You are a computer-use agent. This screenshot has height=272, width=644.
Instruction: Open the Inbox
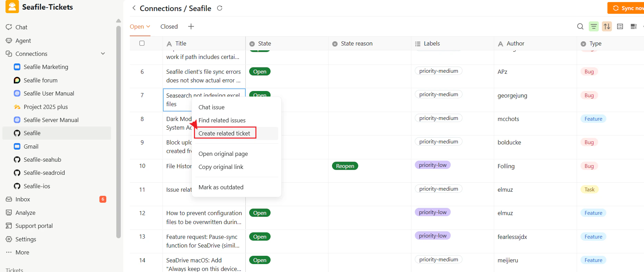(x=22, y=199)
